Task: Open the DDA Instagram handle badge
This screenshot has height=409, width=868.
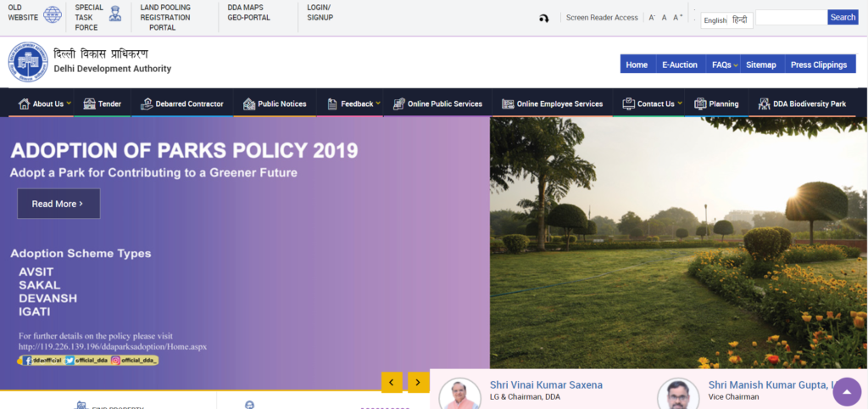Action: 134,361
